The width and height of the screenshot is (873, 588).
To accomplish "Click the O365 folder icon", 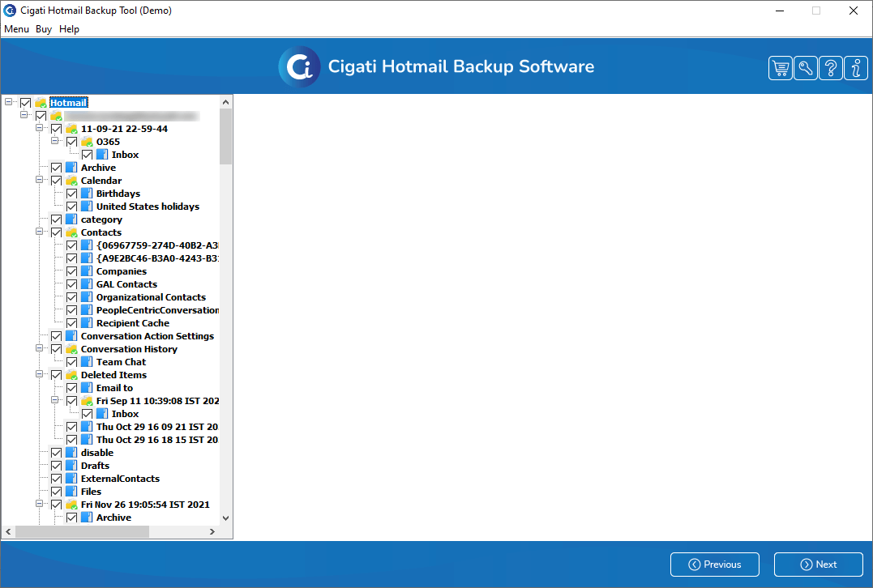I will [87, 141].
